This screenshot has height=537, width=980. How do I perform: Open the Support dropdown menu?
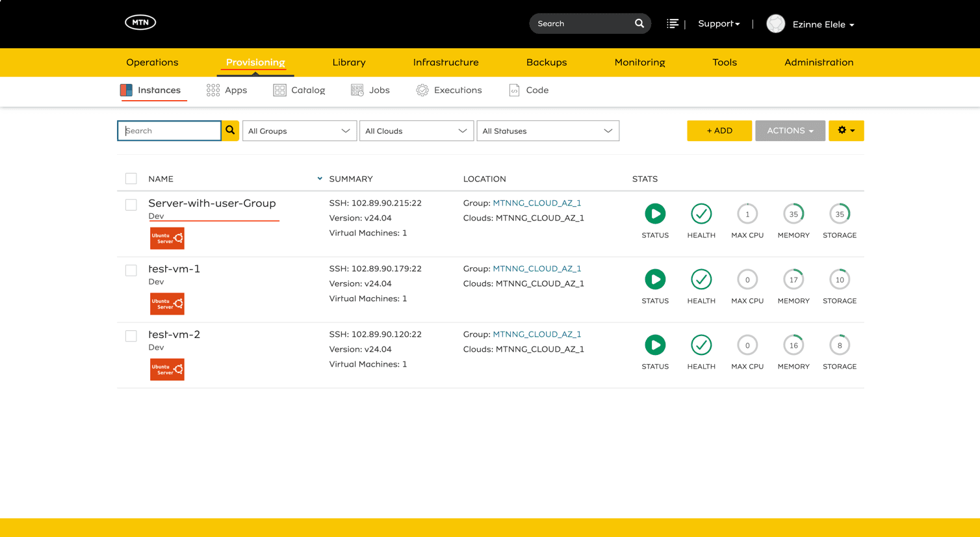coord(719,24)
